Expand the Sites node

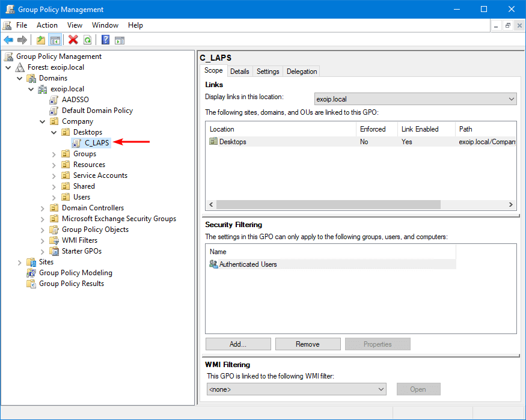(19, 263)
